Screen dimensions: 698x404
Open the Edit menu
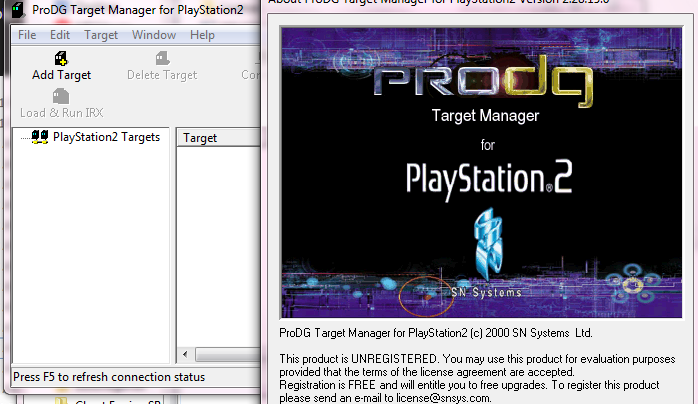[60, 35]
